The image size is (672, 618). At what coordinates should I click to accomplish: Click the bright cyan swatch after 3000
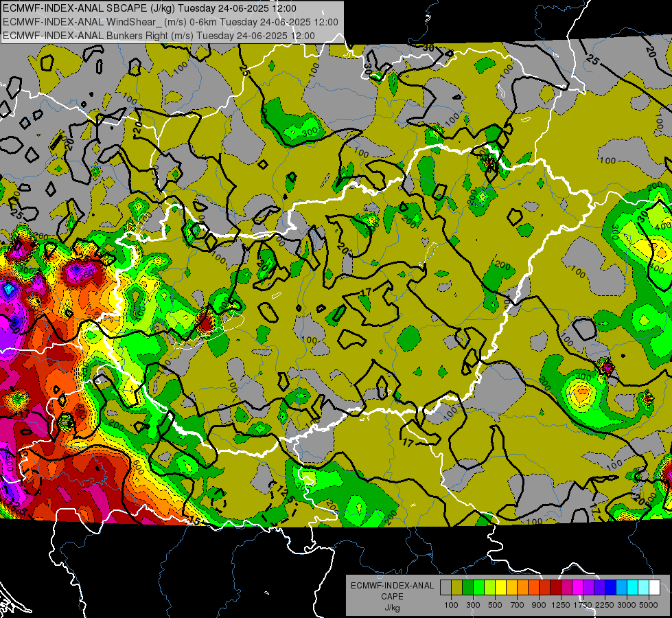tap(633, 587)
